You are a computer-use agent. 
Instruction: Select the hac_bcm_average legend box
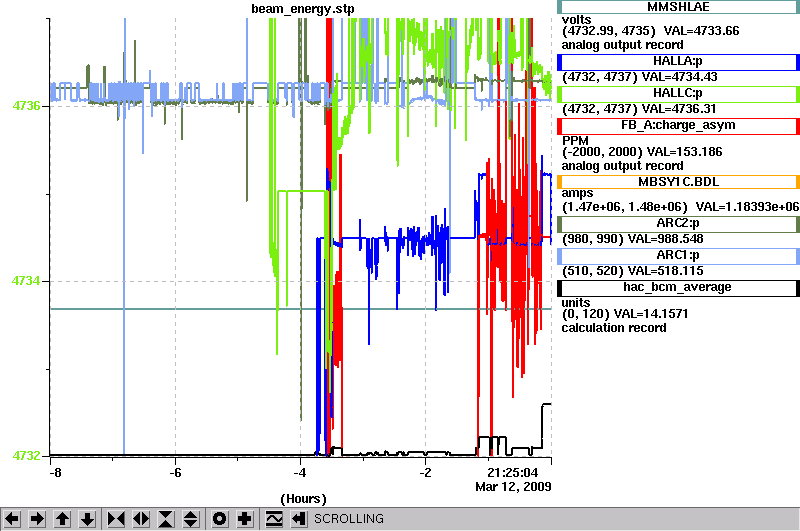pos(678,288)
